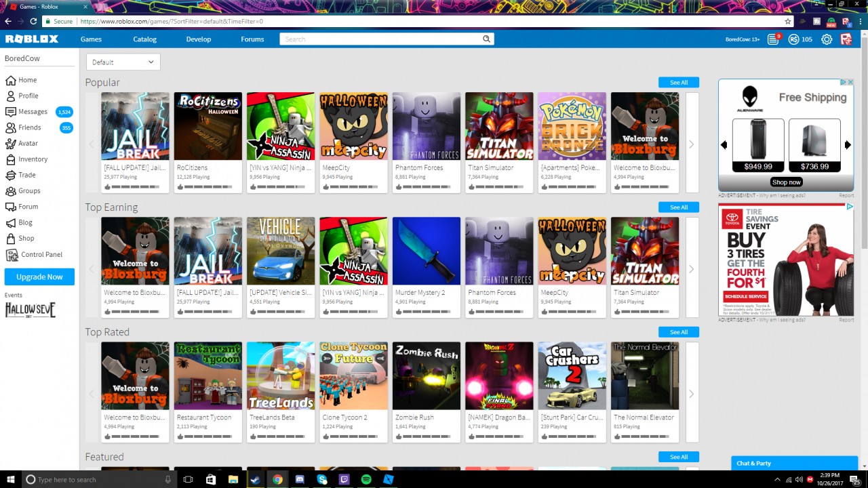Open the Shop sidebar icon

point(11,239)
